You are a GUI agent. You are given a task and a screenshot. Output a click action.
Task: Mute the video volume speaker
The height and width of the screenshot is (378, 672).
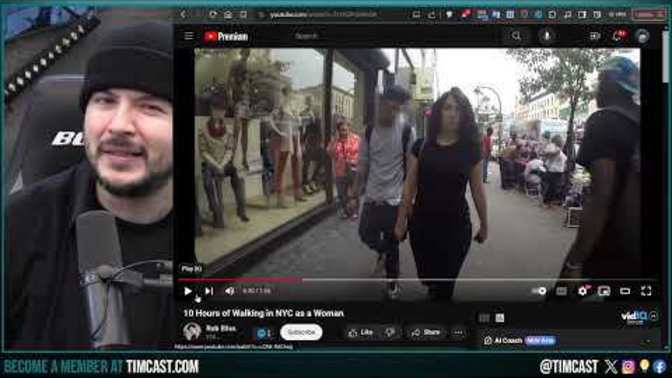230,291
